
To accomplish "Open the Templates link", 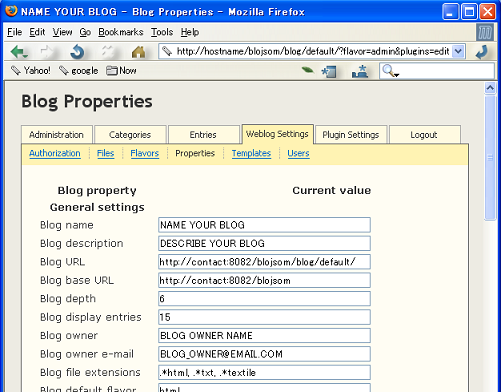I will coord(251,153).
